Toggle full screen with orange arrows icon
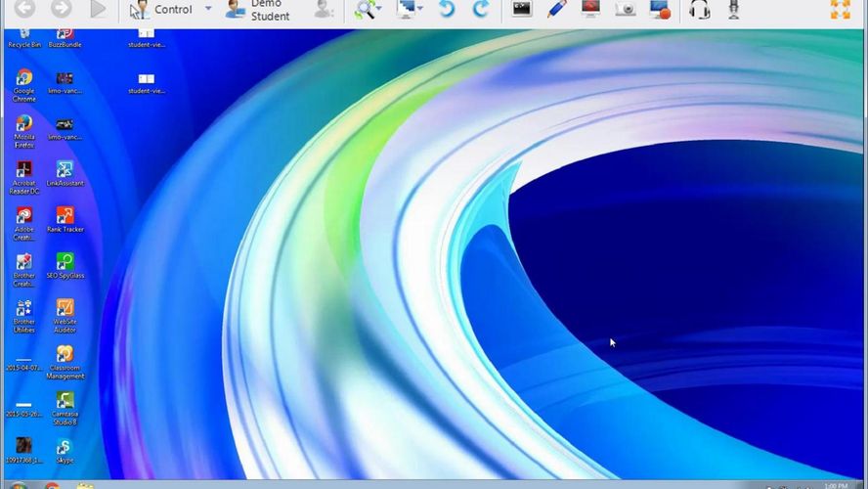 click(x=840, y=9)
